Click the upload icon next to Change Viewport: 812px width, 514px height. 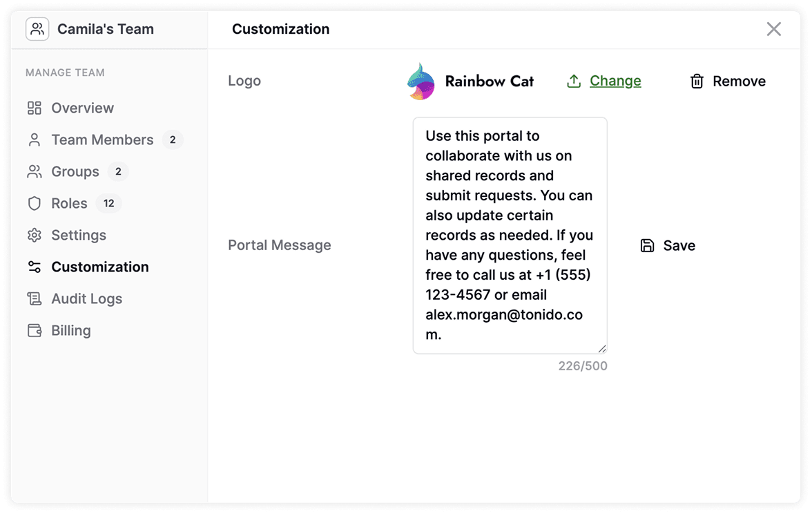tap(574, 82)
